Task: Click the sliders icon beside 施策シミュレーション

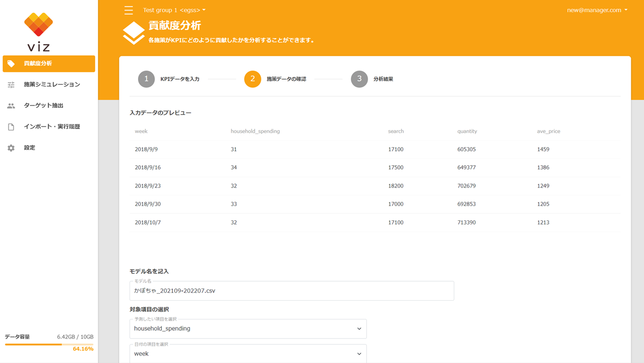Action: [x=11, y=84]
